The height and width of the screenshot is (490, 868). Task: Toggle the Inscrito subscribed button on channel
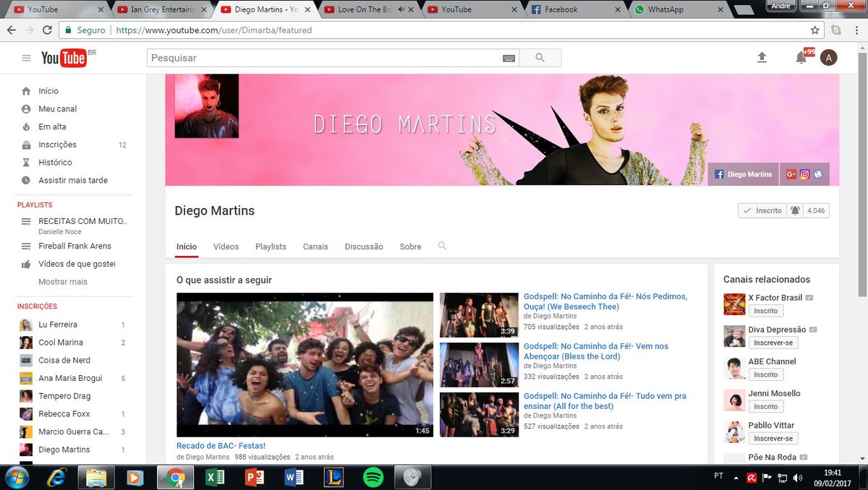click(x=762, y=210)
